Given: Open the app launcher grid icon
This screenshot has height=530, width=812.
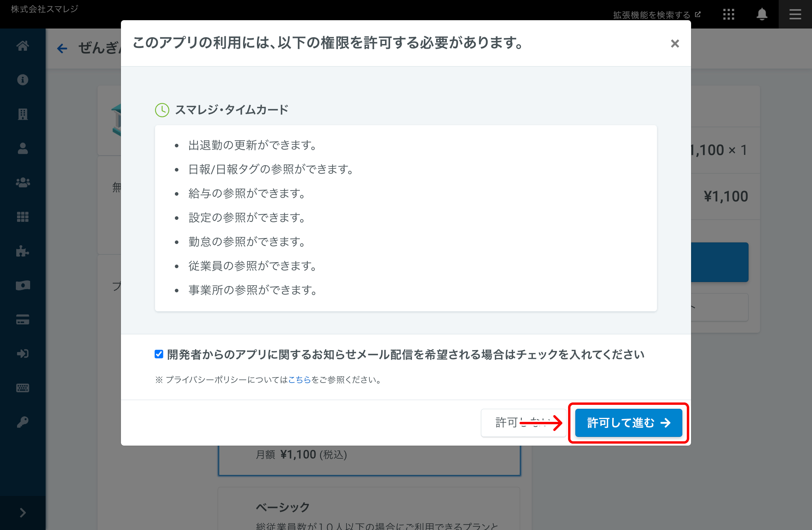Looking at the screenshot, I should 728,15.
